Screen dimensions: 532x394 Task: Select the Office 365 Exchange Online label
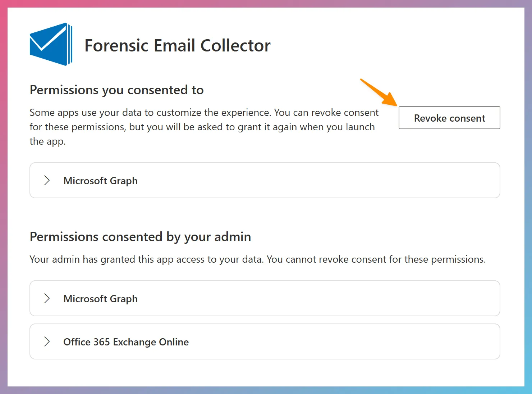(126, 342)
